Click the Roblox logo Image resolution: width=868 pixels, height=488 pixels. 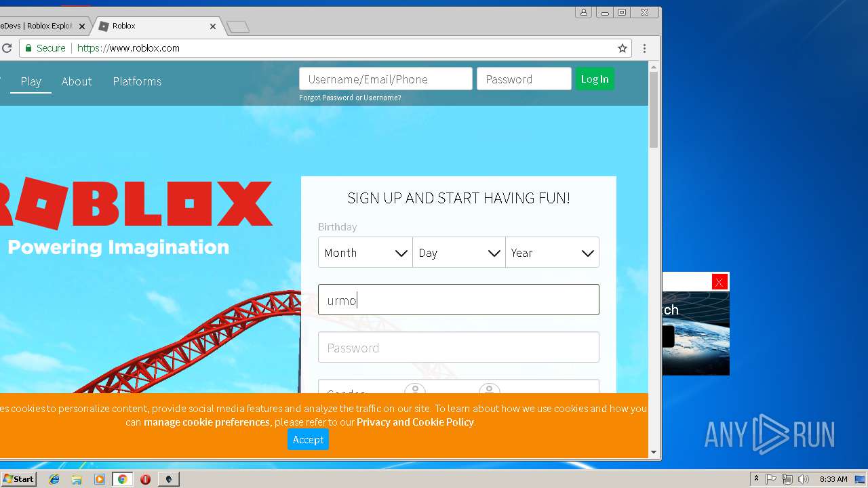pos(136,203)
